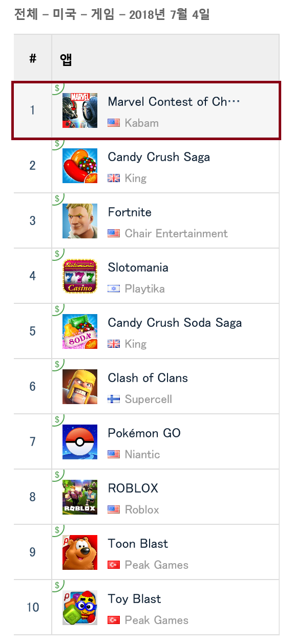Open the Fortnite title link
Screen dimensions: 293x644
(130, 212)
